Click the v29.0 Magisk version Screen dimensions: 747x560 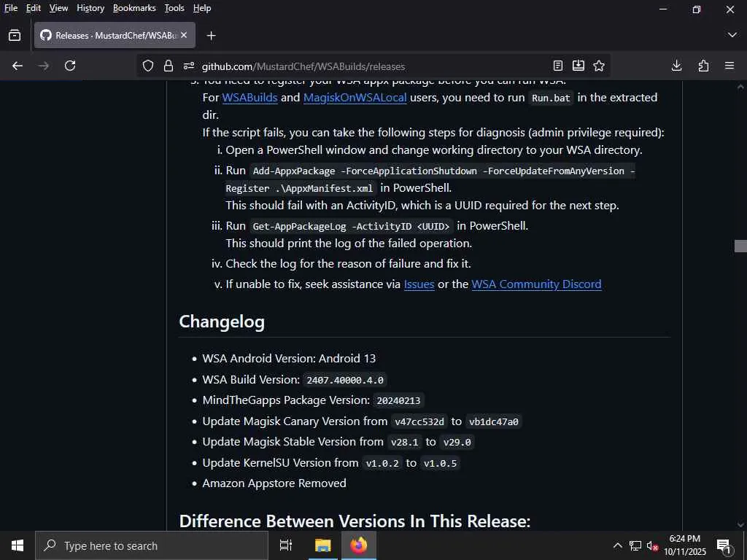(457, 443)
